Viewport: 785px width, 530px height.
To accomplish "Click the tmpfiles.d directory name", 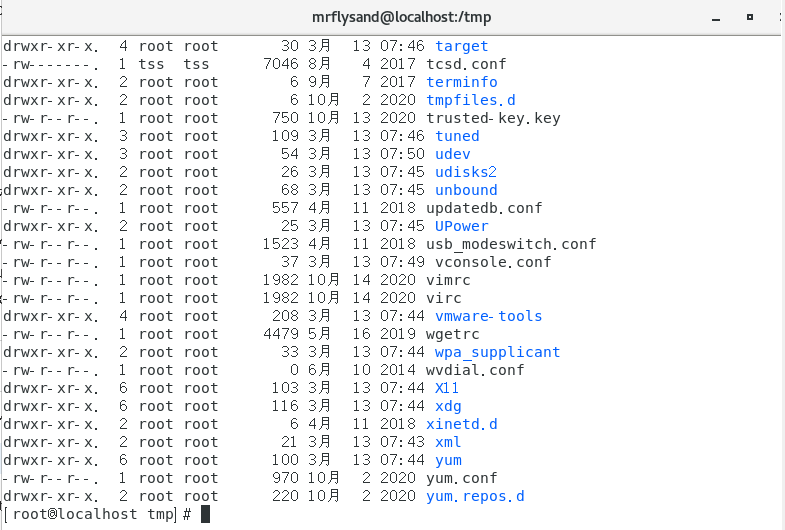I will coord(471,100).
